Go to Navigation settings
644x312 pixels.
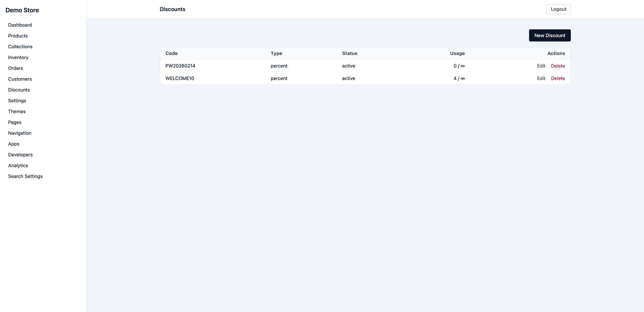coord(19,133)
